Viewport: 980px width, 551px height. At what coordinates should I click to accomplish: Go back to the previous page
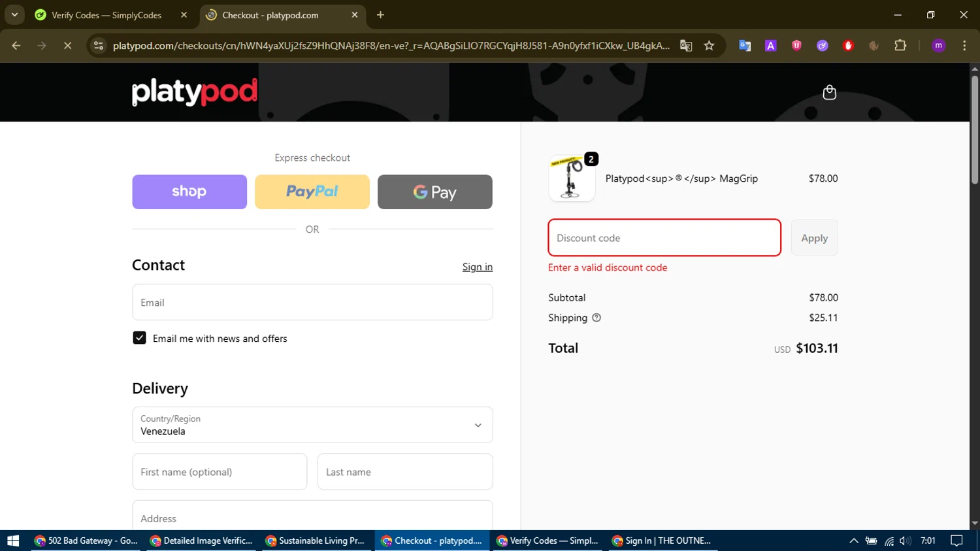tap(16, 46)
